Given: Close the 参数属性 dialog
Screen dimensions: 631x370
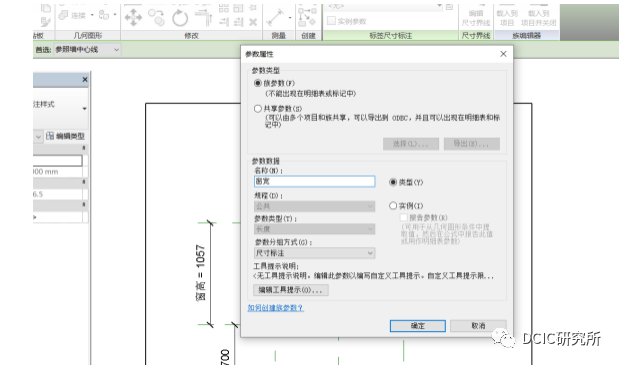Looking at the screenshot, I should [503, 54].
